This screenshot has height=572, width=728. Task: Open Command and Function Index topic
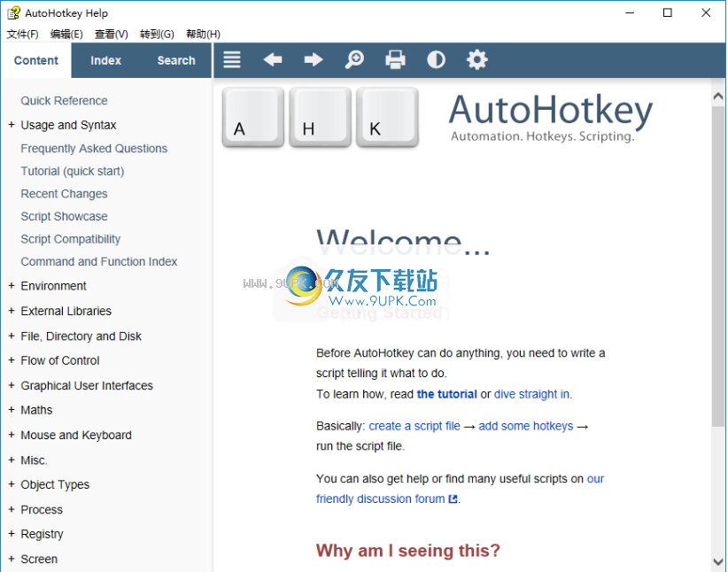[x=99, y=261]
